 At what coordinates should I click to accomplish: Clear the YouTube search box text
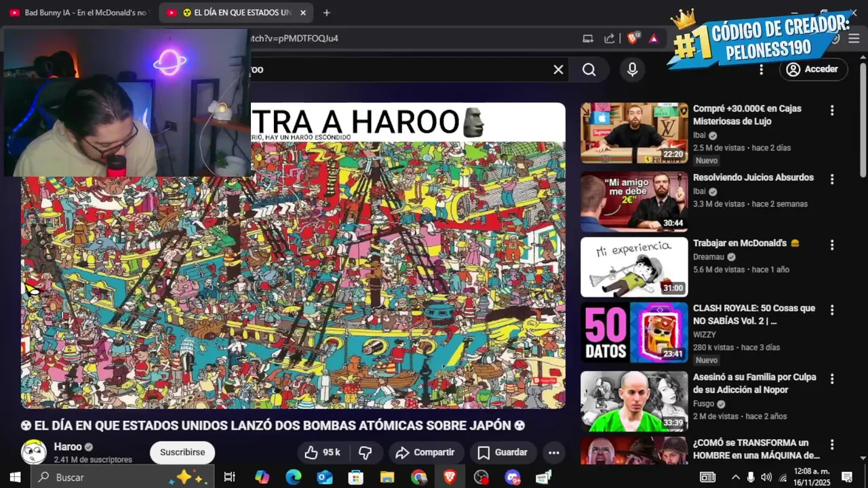point(558,69)
